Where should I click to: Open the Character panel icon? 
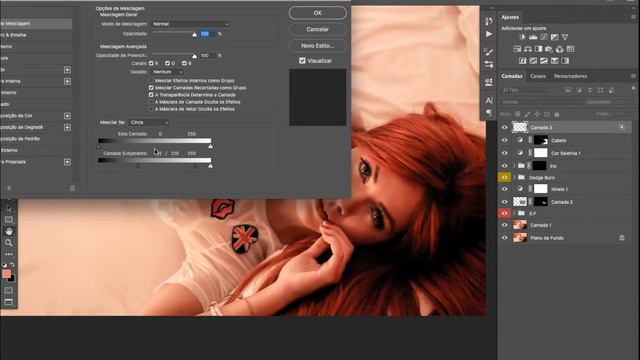coord(489,100)
